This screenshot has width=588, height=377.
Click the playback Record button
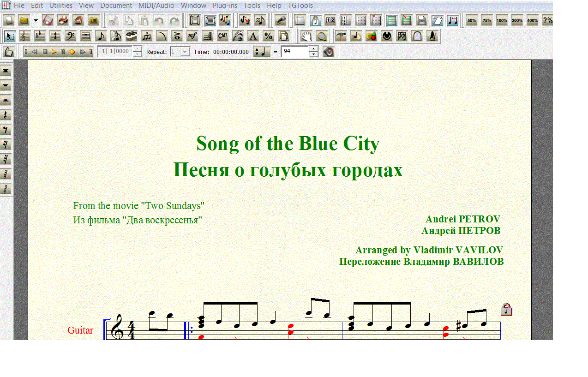72,52
